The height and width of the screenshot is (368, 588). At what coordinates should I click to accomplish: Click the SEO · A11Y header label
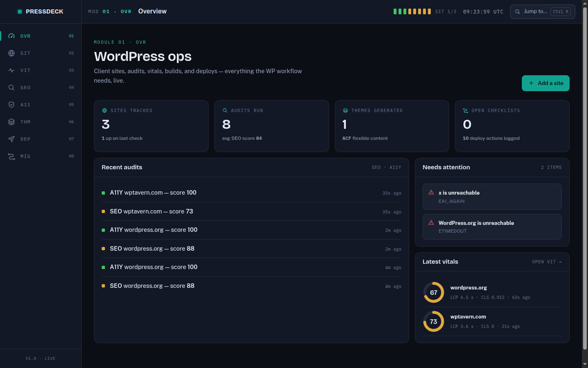tap(386, 167)
